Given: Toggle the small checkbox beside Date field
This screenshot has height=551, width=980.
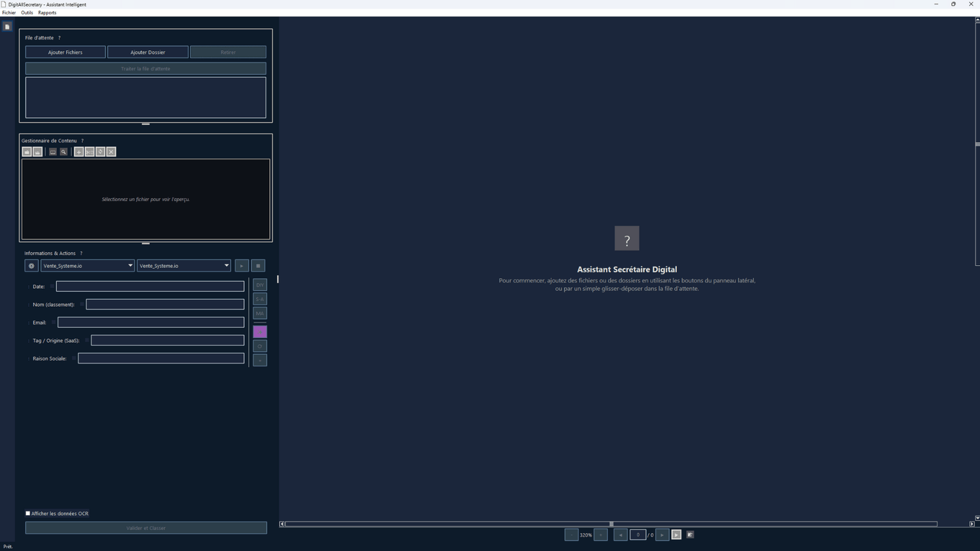Looking at the screenshot, I should click(x=52, y=287).
